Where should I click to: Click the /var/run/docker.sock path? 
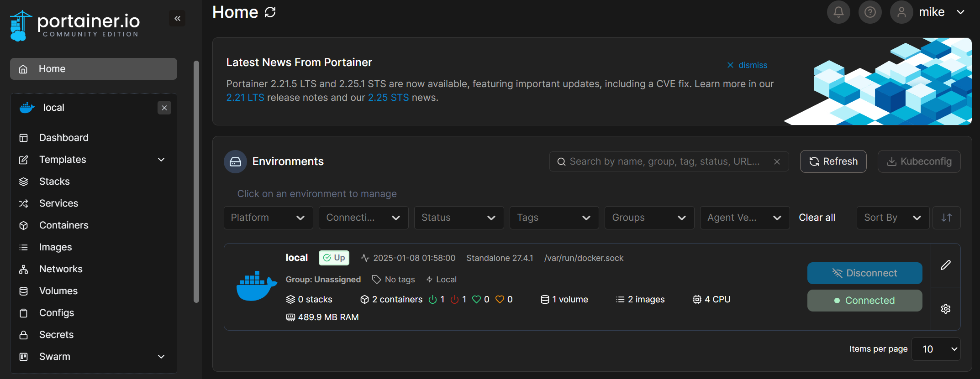tap(584, 258)
